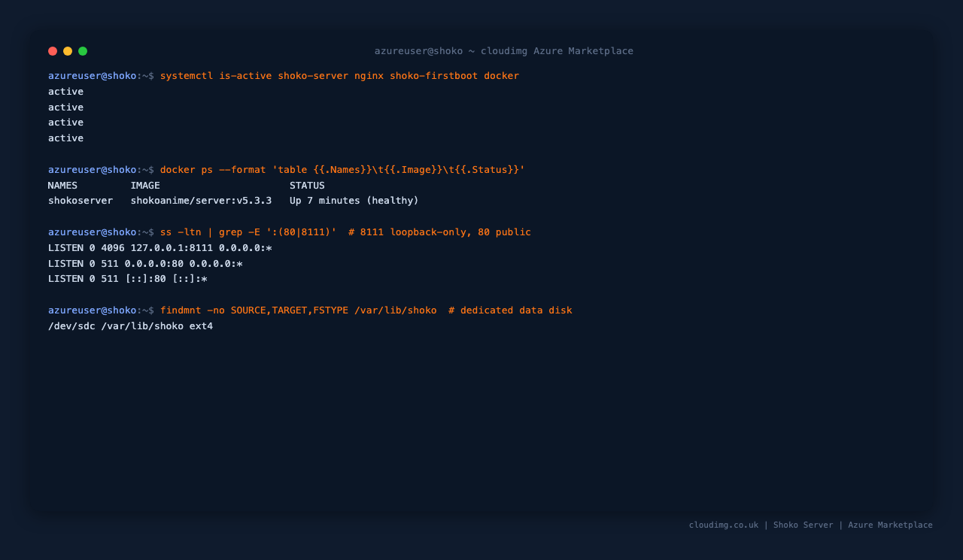Click the 'LISTEN 0 511 [::]:80' line

tap(128, 279)
